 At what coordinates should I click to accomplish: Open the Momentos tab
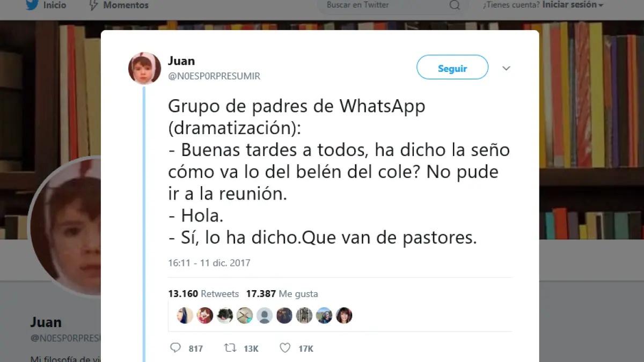(119, 5)
